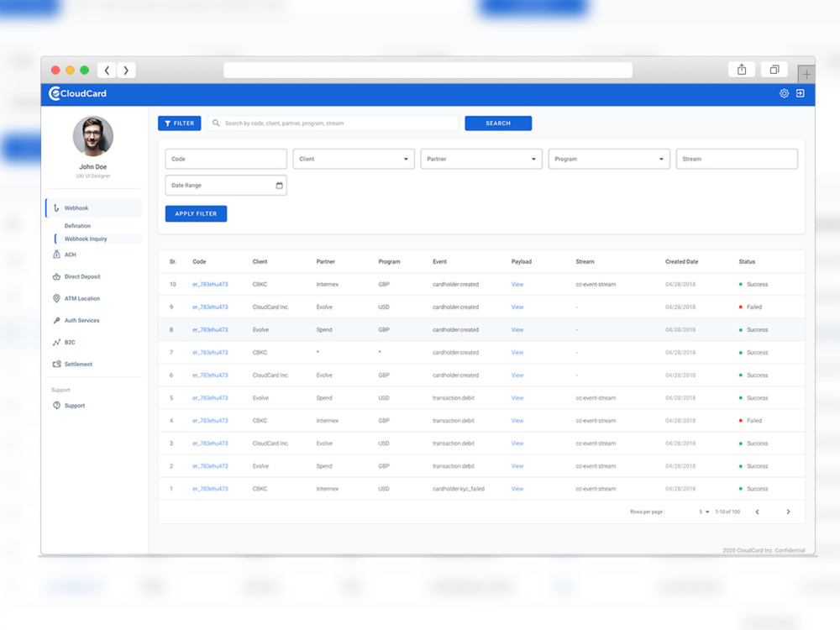840x630 pixels.
Task: Click the Support help icon
Action: (56, 406)
